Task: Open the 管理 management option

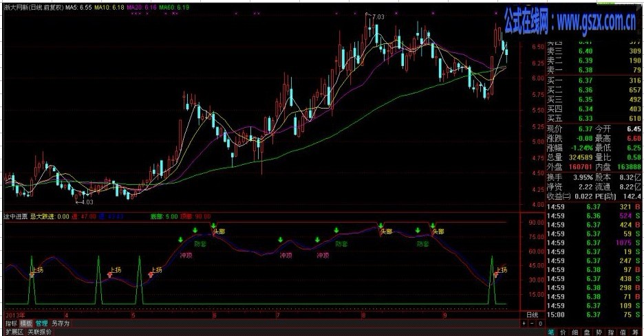Action: (x=41, y=324)
